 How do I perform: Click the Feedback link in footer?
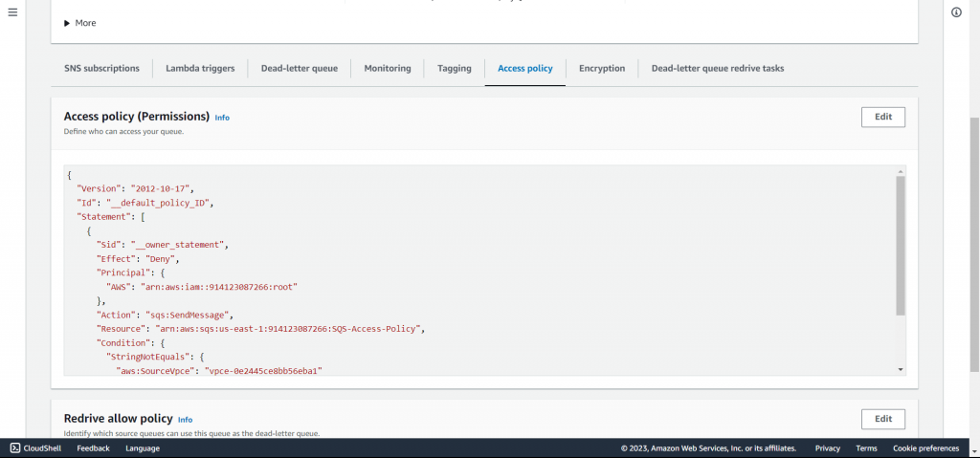click(x=93, y=447)
